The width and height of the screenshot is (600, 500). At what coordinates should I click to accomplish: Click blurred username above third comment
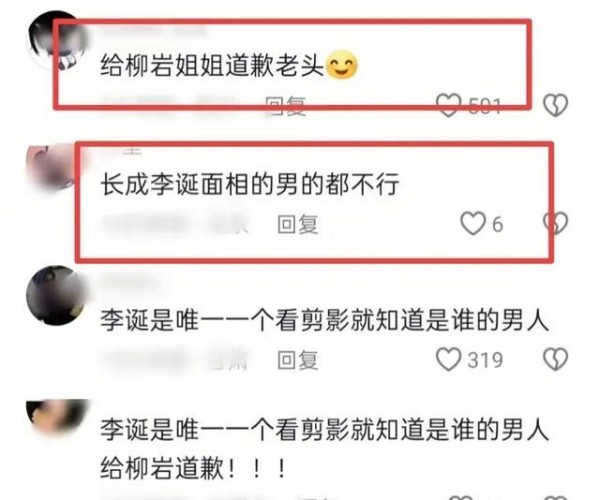pos(128,282)
